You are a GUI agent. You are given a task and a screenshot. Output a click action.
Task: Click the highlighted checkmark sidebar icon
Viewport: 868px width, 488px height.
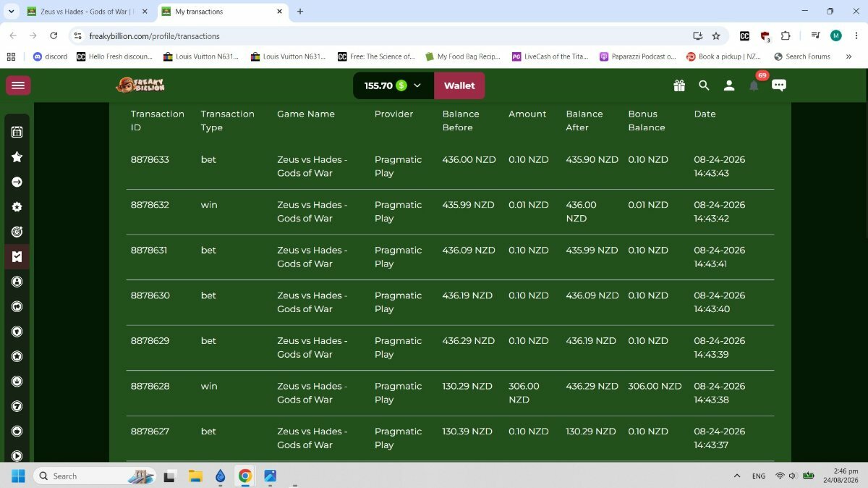click(17, 256)
